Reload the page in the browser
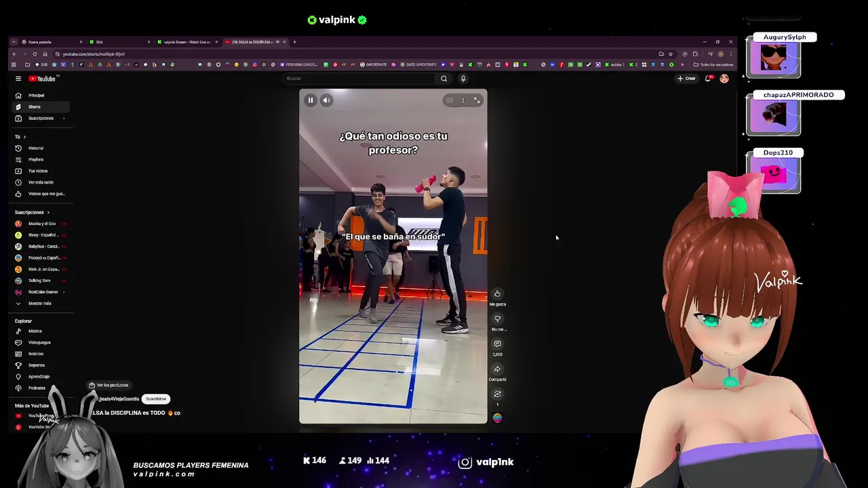 pyautogui.click(x=35, y=54)
